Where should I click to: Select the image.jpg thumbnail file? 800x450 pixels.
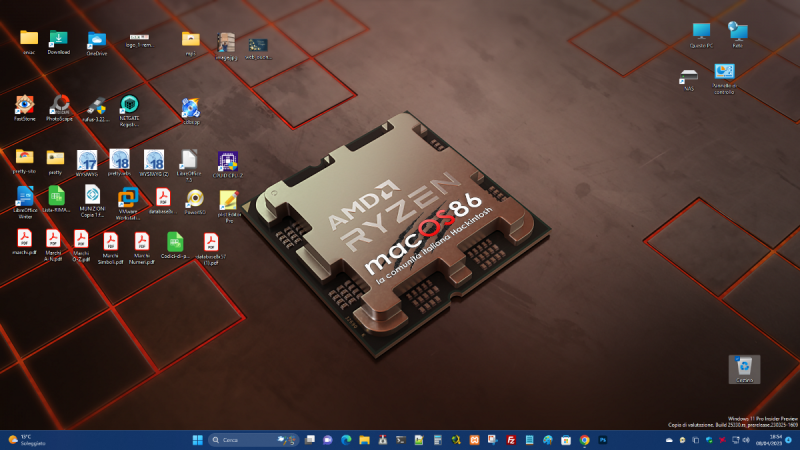coord(226,46)
